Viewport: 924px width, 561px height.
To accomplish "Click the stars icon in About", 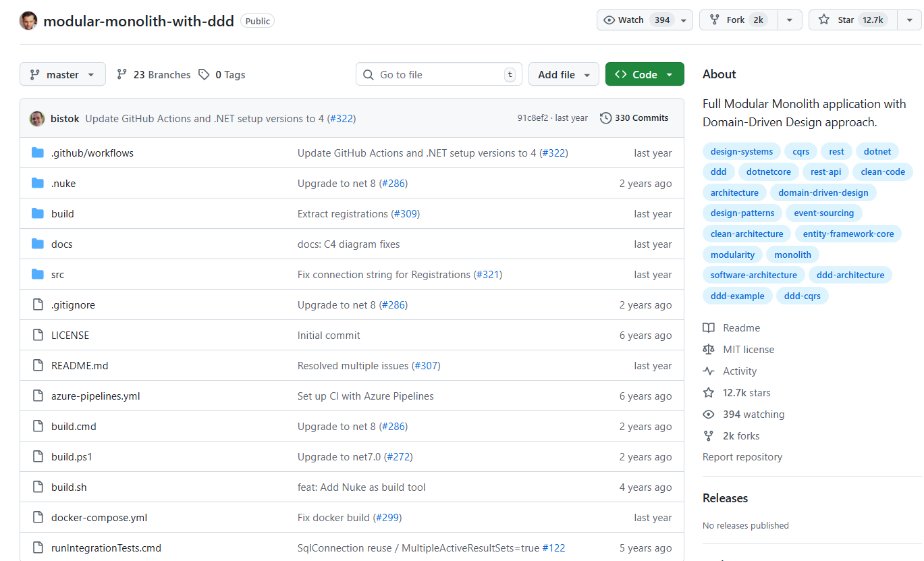I will (x=709, y=393).
